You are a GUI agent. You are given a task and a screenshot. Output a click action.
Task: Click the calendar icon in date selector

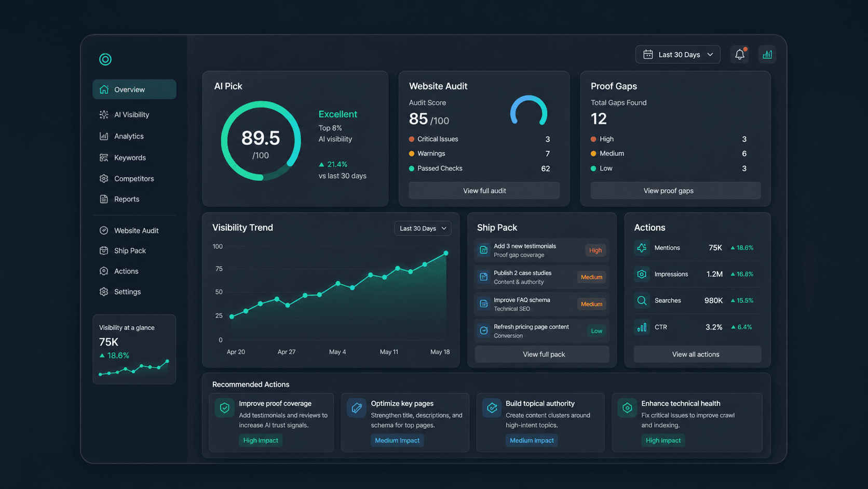[648, 55]
